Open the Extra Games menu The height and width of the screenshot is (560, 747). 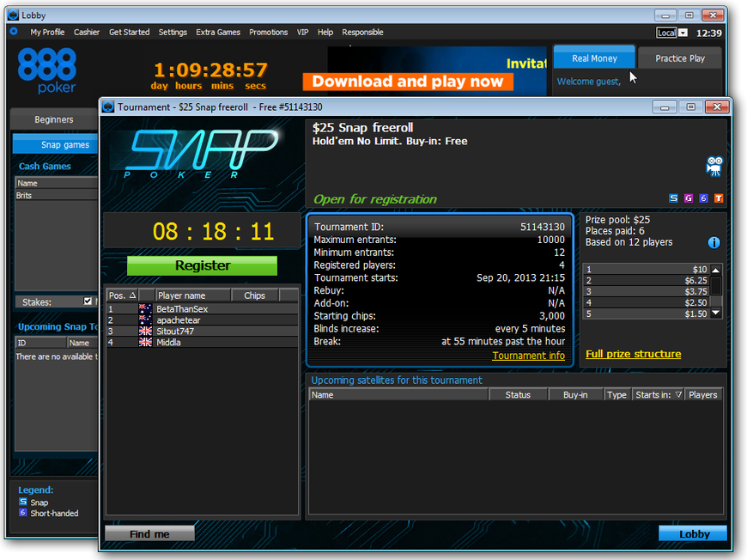click(218, 32)
